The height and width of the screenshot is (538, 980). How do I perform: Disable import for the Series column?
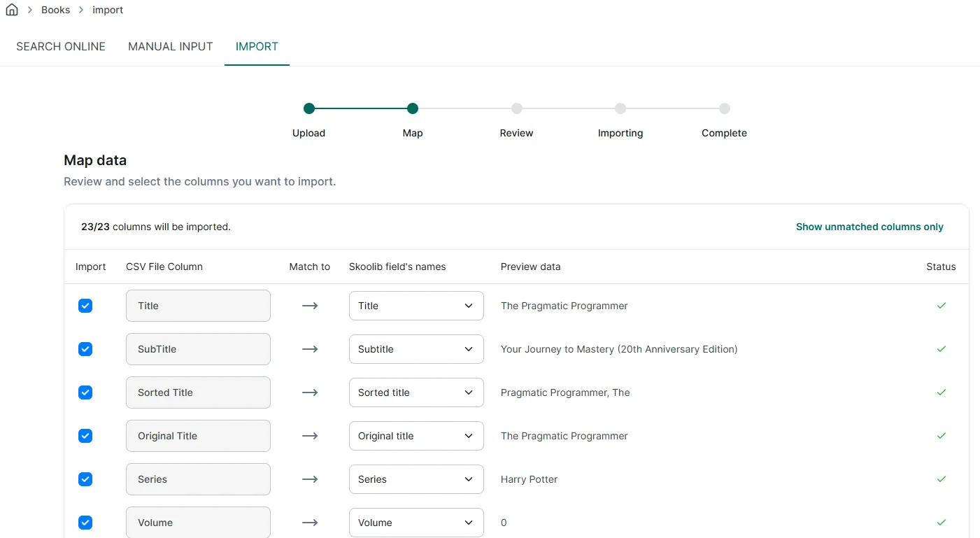pos(85,479)
